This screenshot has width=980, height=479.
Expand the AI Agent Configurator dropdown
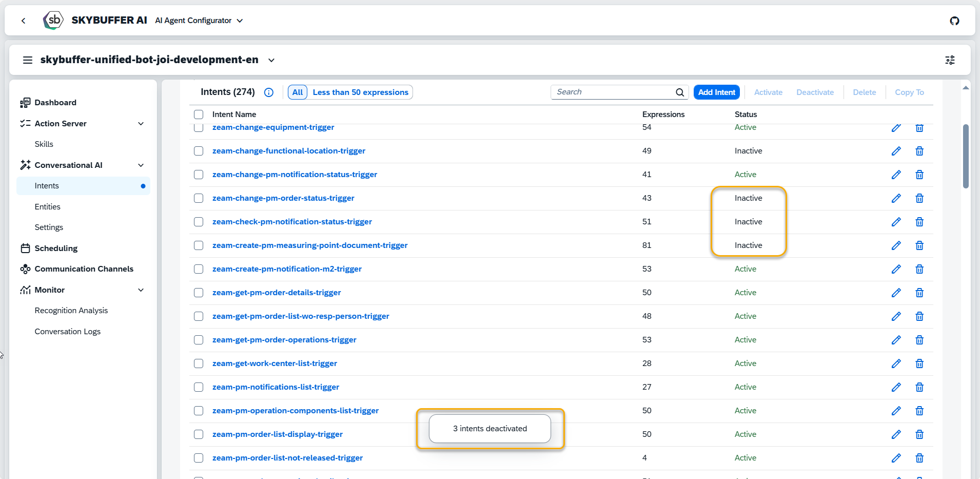[x=240, y=21]
